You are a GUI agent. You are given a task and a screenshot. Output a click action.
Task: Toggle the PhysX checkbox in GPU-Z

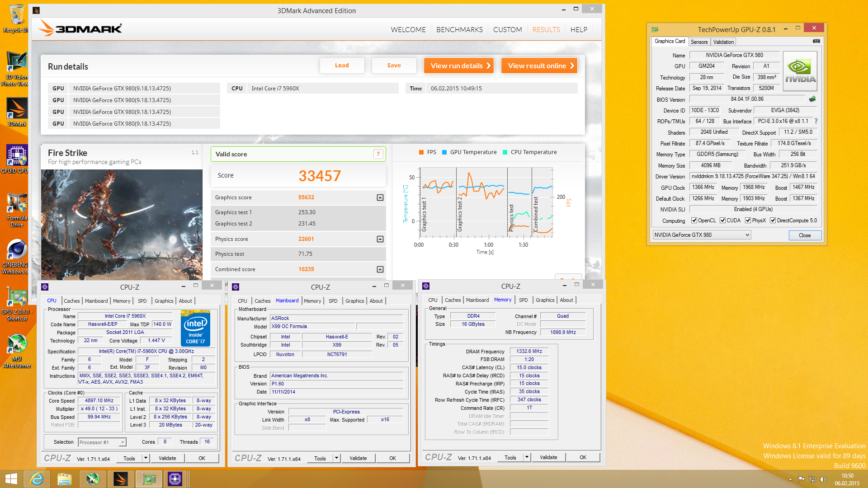point(748,221)
